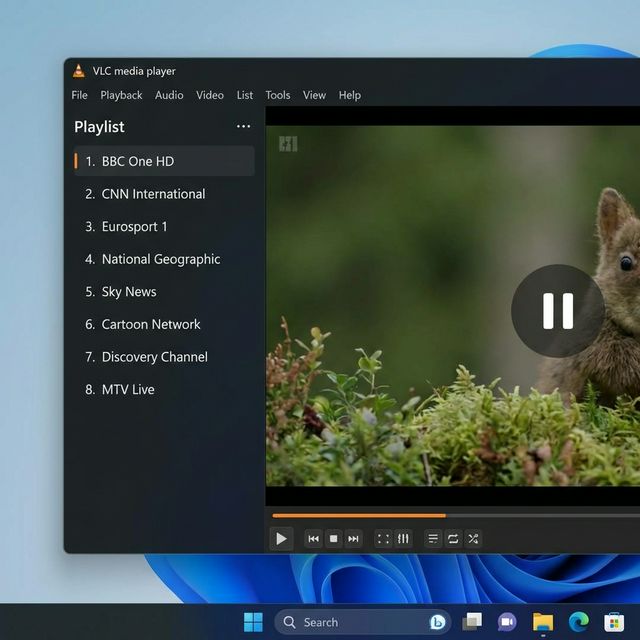Click the VLC cone icon in title bar

79,71
